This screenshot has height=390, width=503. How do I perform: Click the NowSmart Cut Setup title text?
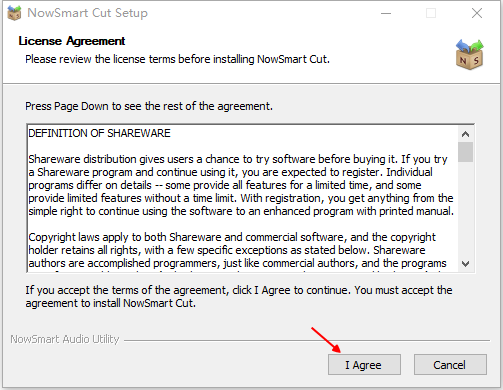pyautogui.click(x=87, y=13)
